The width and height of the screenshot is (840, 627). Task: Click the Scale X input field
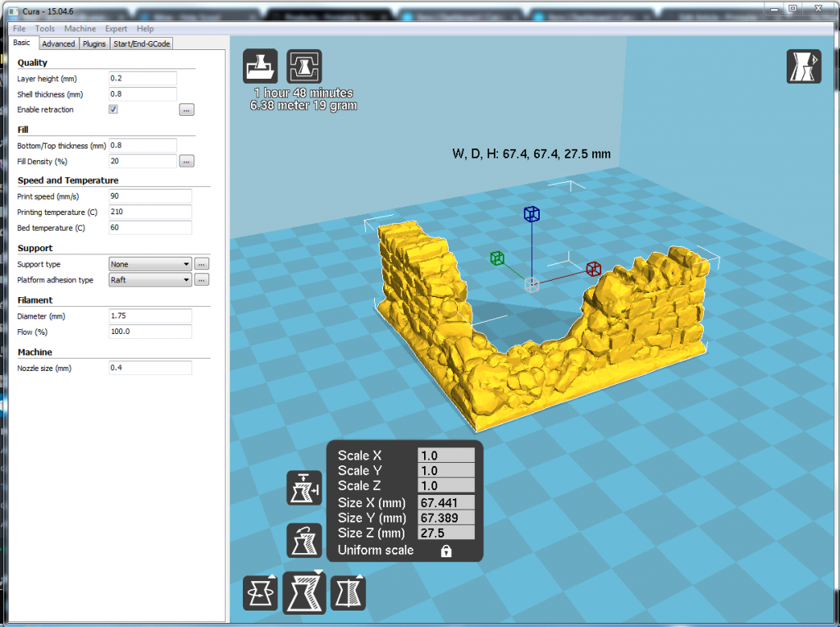[x=445, y=455]
